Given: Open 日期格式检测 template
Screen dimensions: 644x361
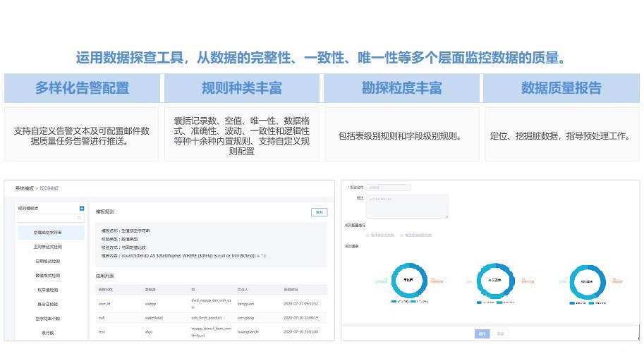Looking at the screenshot, I should point(48,262).
